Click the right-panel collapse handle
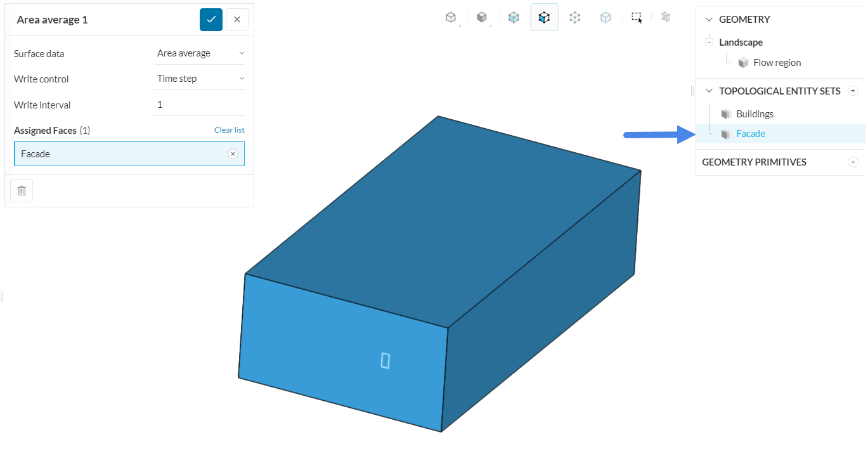Image resolution: width=868 pixels, height=456 pixels. click(692, 91)
